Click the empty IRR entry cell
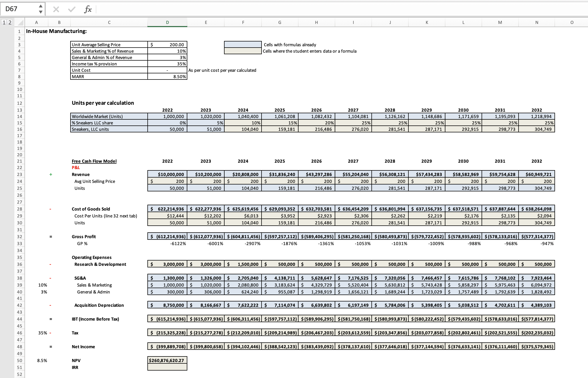This screenshot has height=378, width=588. coord(167,367)
